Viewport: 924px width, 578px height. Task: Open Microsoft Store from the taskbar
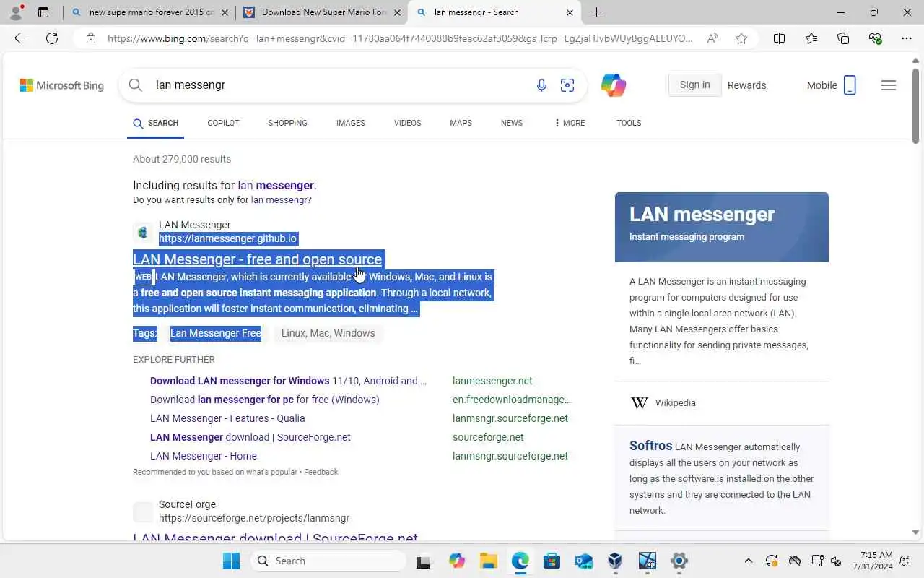[552, 561]
